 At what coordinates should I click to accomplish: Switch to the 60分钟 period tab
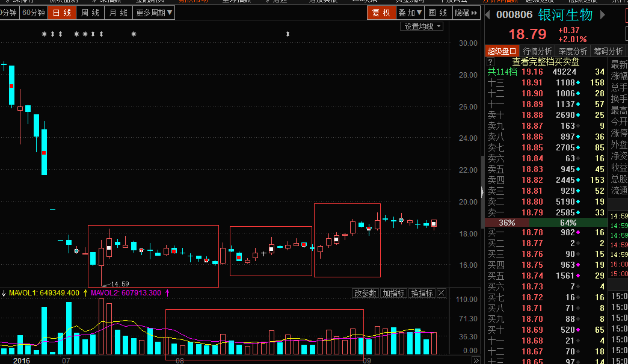33,13
